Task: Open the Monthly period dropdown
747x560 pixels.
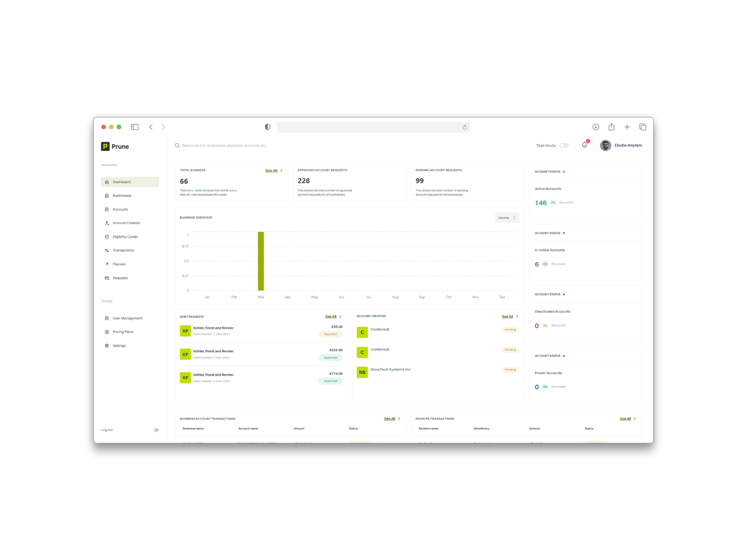Action: (507, 218)
